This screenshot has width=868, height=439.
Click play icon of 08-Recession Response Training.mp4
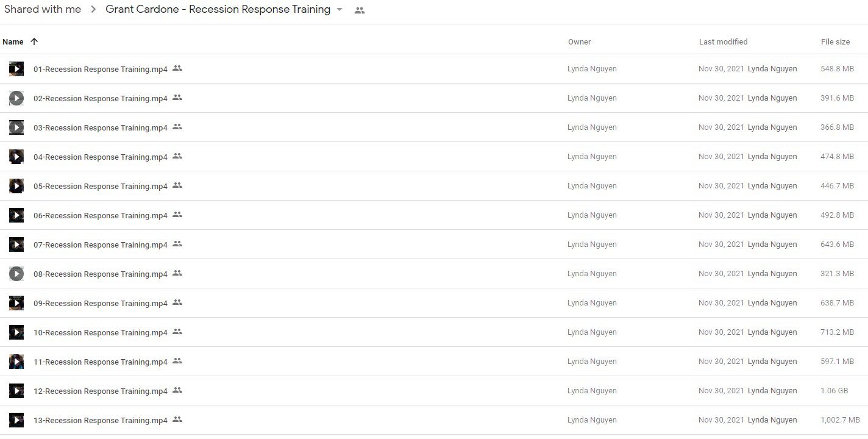(16, 274)
